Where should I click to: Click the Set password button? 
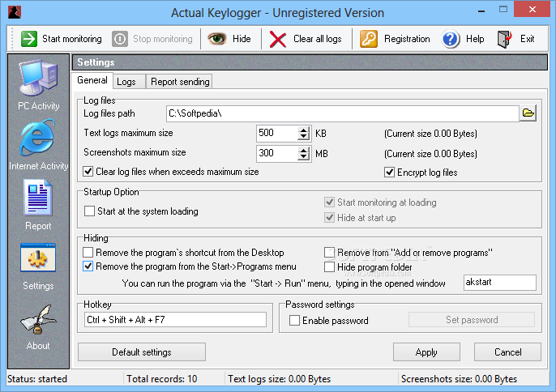tap(472, 320)
